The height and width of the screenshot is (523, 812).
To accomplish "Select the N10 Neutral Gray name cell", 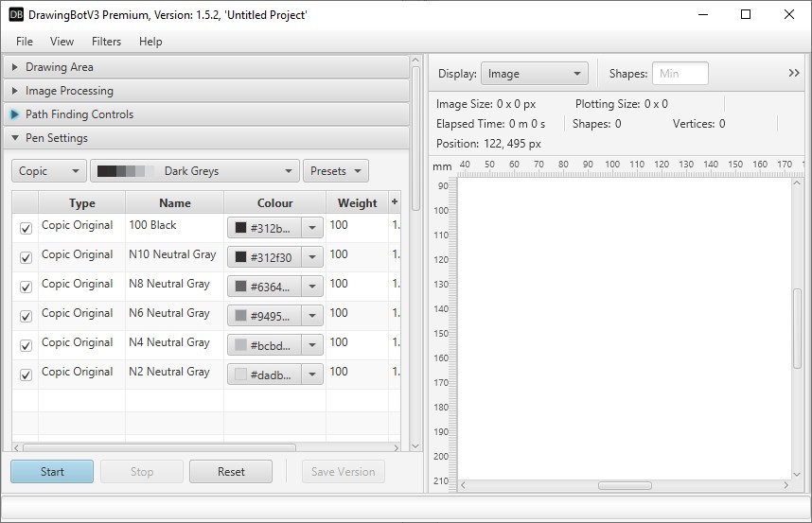I will click(x=174, y=257).
